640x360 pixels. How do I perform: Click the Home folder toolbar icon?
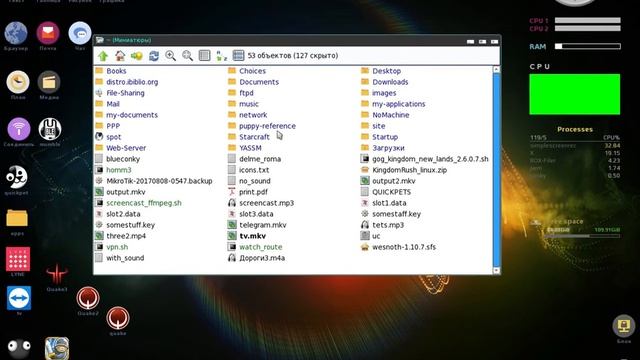click(120, 56)
